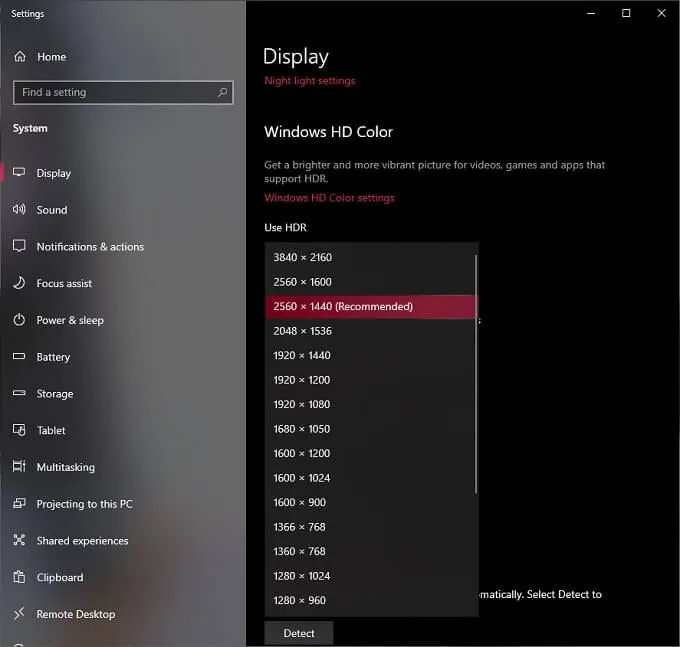Choose 2560 × 1600 from the list
Viewport: 680px width, 647px height.
(370, 282)
